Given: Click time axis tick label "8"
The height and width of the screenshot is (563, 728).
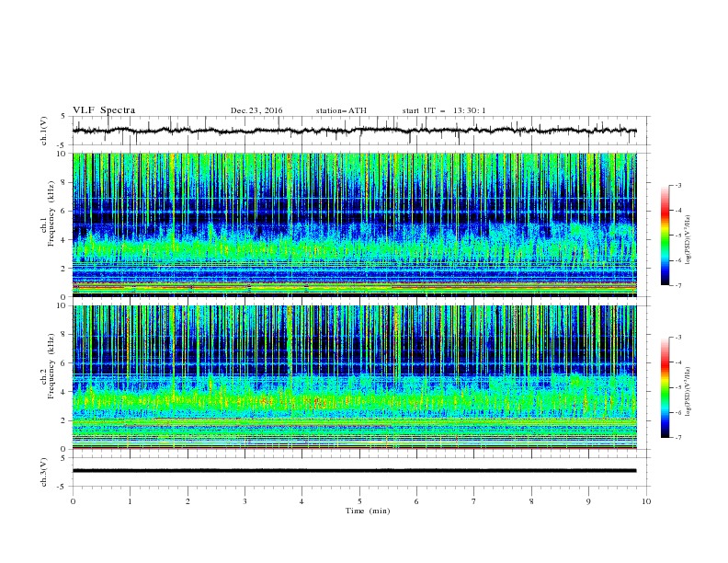Looking at the screenshot, I should pos(531,501).
